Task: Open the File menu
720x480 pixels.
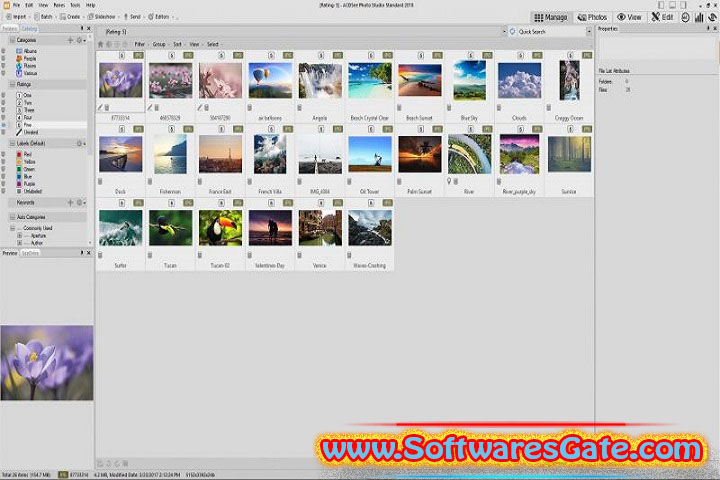Action: click(17, 5)
